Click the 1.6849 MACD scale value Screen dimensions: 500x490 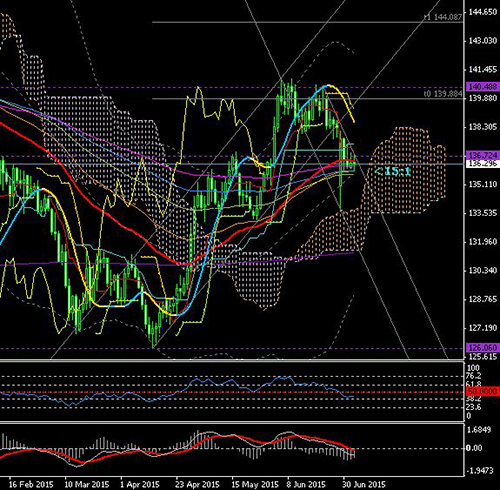[x=479, y=430]
